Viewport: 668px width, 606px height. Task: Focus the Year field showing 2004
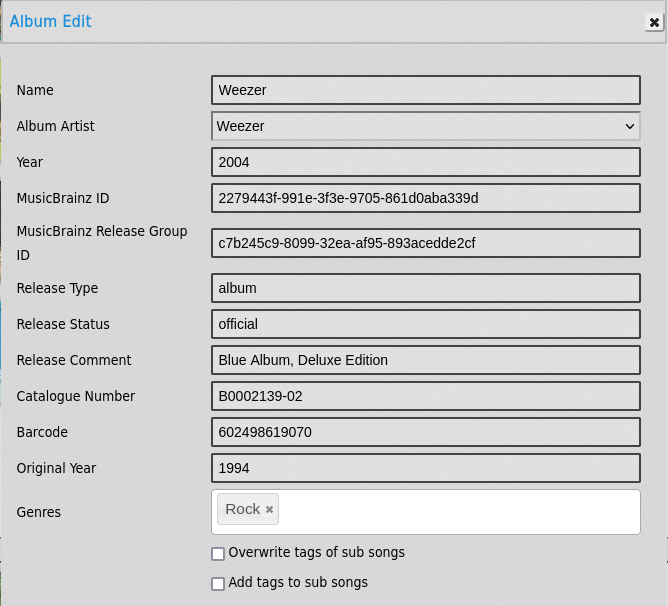425,162
